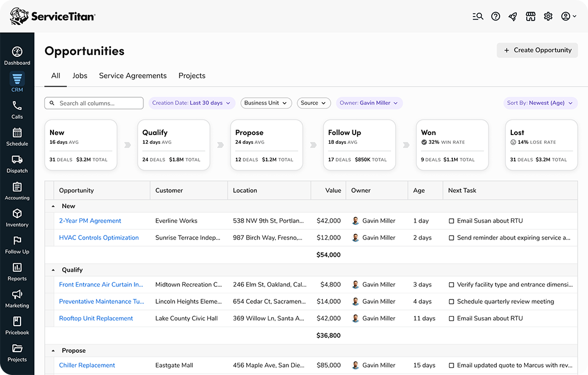
Task: Open the Chiller Replacement opportunity link
Action: pyautogui.click(x=87, y=366)
